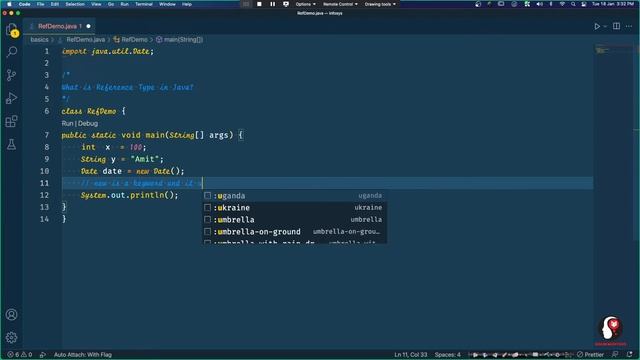
Task: Open Source Control view
Action: [x=12, y=75]
